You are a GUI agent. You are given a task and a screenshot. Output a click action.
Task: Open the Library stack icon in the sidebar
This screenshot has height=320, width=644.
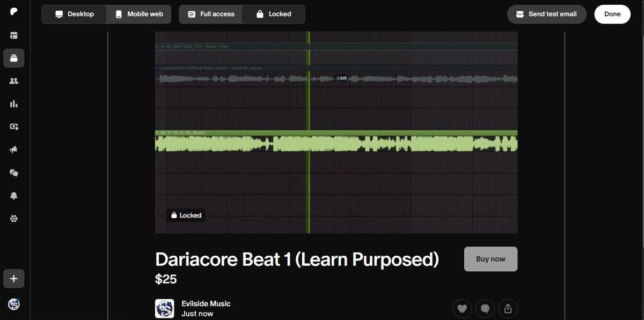(x=14, y=58)
